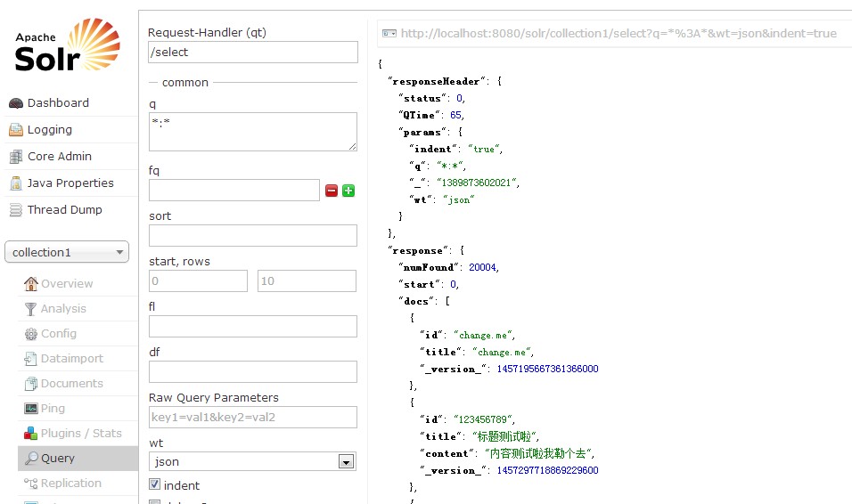Select Analysis in collection menu
852x504 pixels.
[63, 308]
